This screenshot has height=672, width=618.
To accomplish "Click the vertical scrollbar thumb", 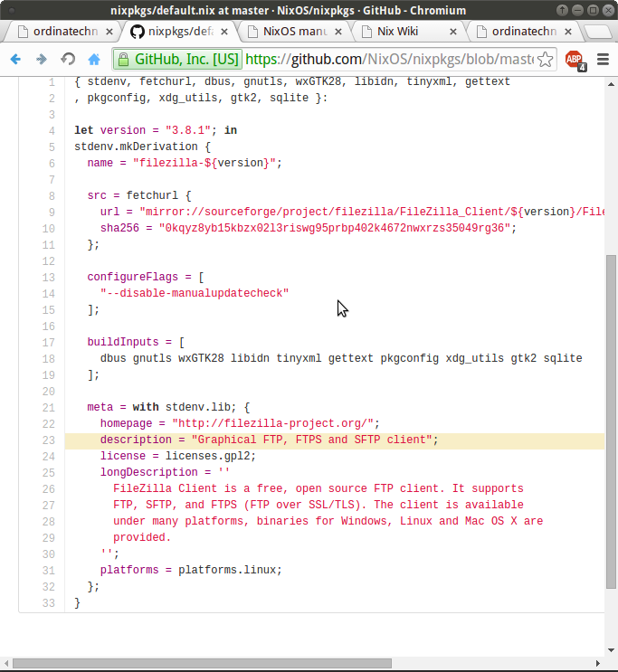I will [611, 421].
